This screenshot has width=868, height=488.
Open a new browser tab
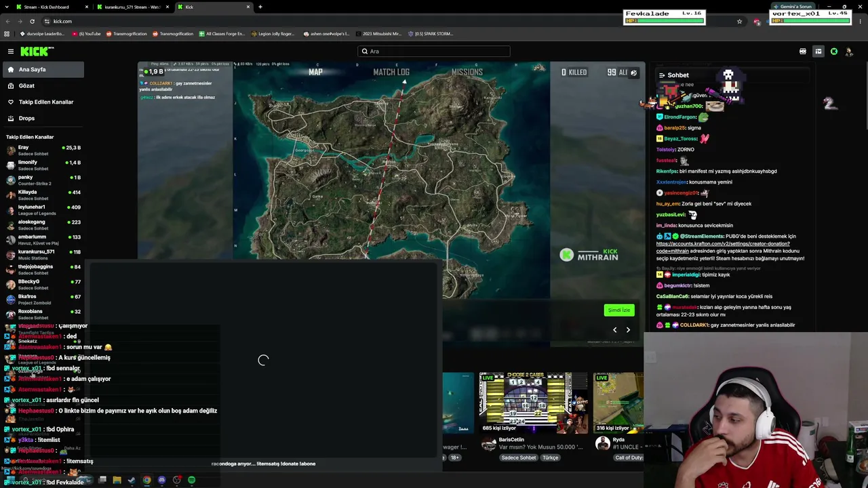coord(260,7)
